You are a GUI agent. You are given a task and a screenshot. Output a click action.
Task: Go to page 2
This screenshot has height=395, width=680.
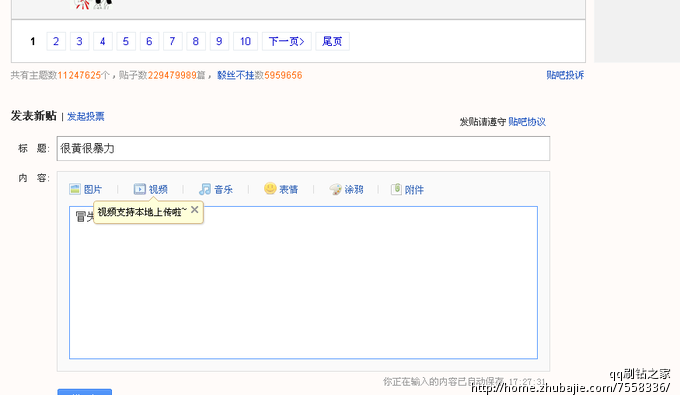click(56, 41)
